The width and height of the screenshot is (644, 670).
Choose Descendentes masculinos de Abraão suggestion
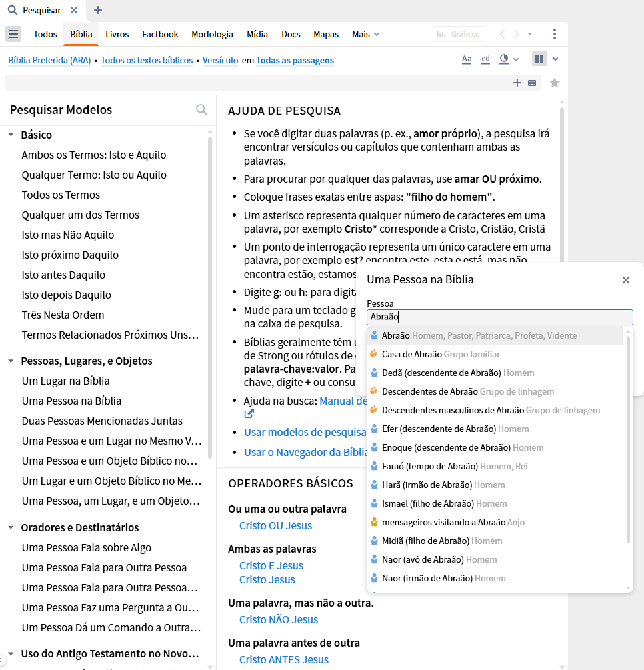click(495, 410)
